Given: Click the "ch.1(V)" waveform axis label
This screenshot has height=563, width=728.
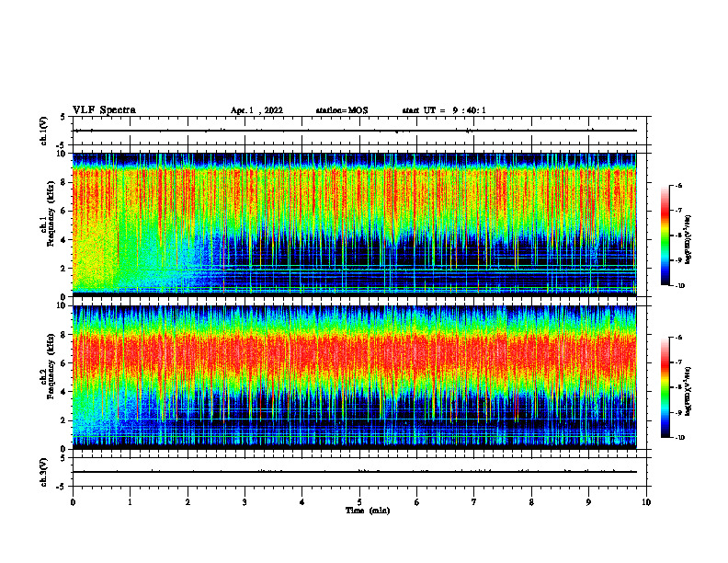Looking at the screenshot, I should point(44,131).
